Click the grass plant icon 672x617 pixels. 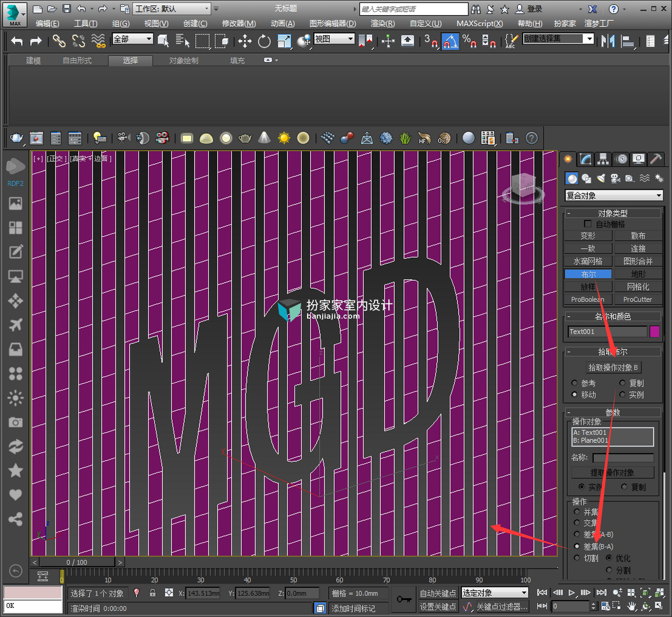tap(405, 138)
